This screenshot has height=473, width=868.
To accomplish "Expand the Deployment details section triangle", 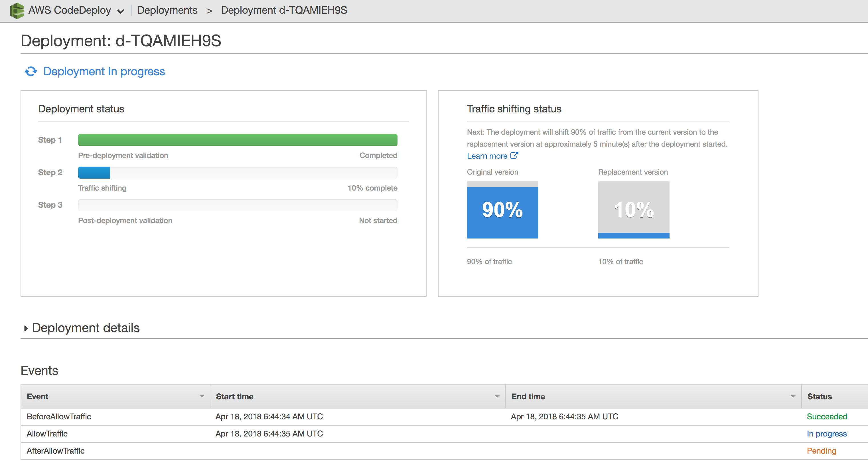I will (x=26, y=328).
